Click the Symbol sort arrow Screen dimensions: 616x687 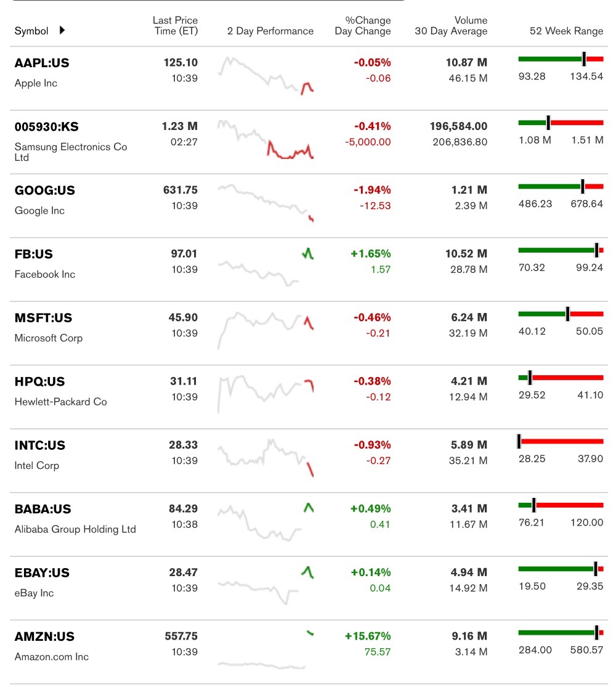point(62,30)
